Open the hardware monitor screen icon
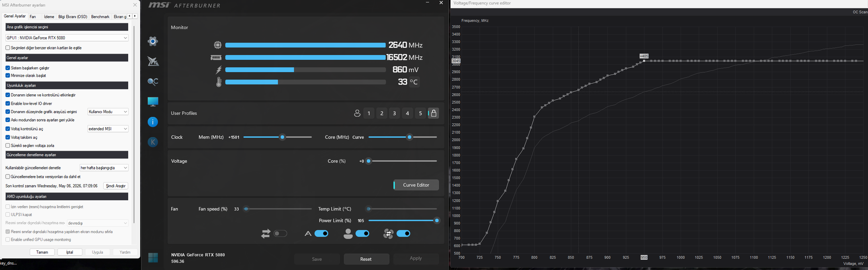Screen dimensions: 868x270 tap(153, 102)
